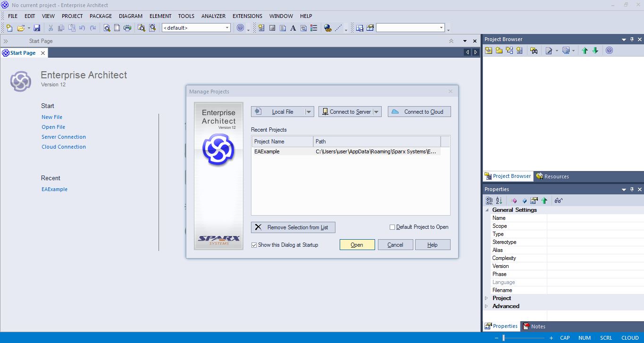Open the FILE menu
The height and width of the screenshot is (343, 644).
point(13,16)
